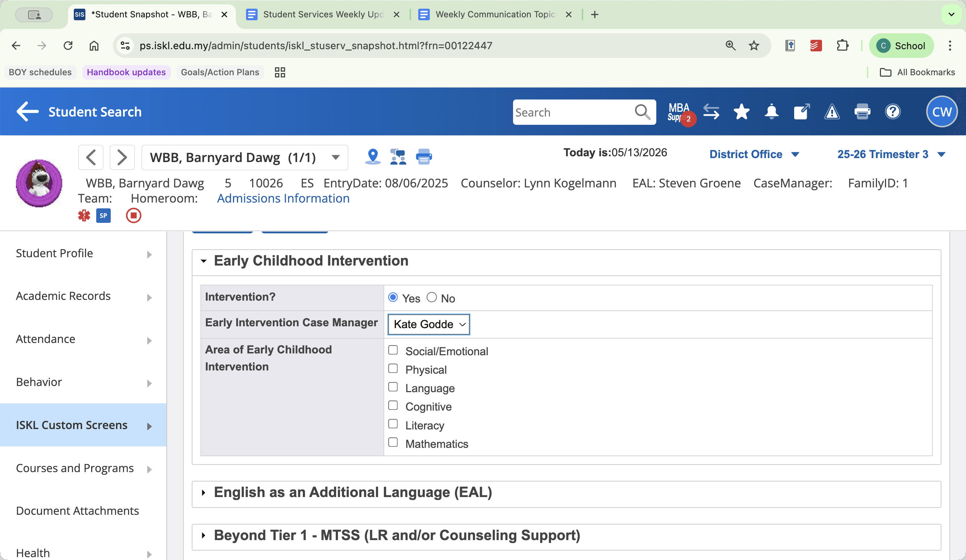The width and height of the screenshot is (966, 560).
Task: Check the Language checkbox
Action: click(393, 387)
